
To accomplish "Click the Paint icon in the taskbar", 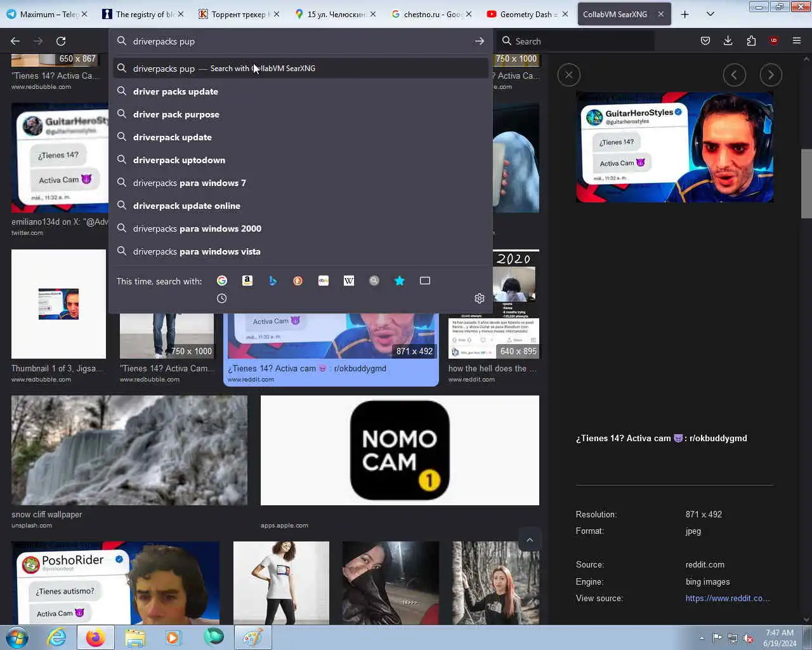I will pyautogui.click(x=253, y=637).
